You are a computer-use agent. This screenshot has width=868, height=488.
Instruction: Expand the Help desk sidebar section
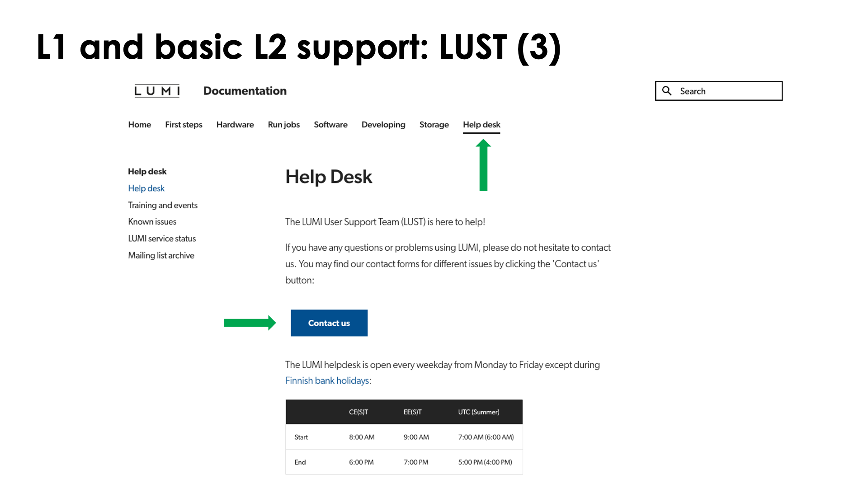tap(148, 171)
